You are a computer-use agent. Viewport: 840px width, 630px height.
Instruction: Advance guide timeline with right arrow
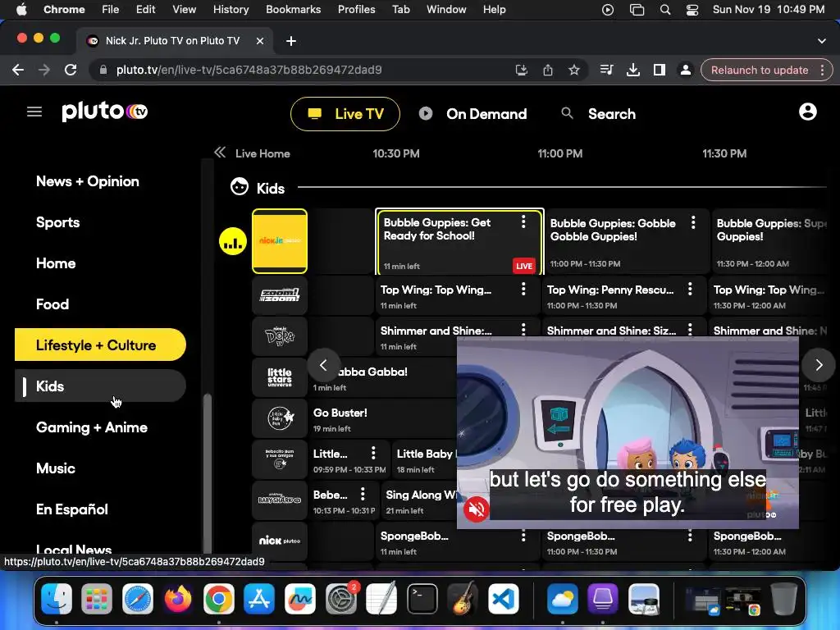pos(819,365)
